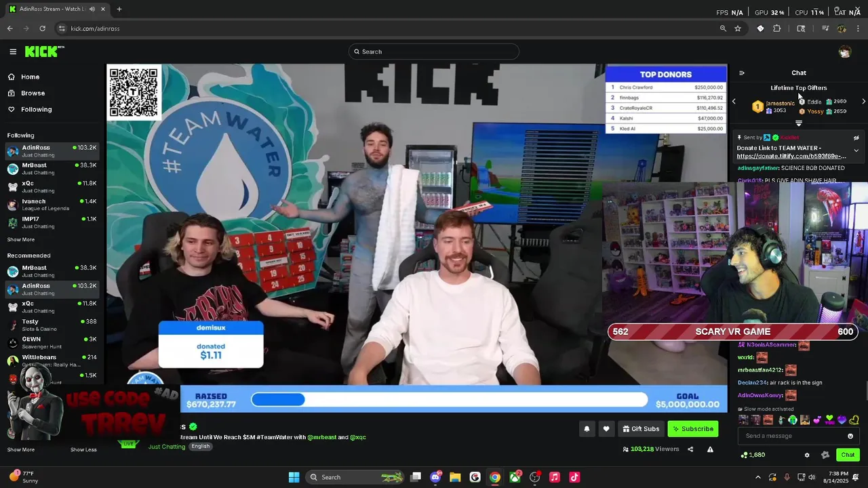This screenshot has width=868, height=488.
Task: Follow the channel with heart button
Action: pos(606,428)
